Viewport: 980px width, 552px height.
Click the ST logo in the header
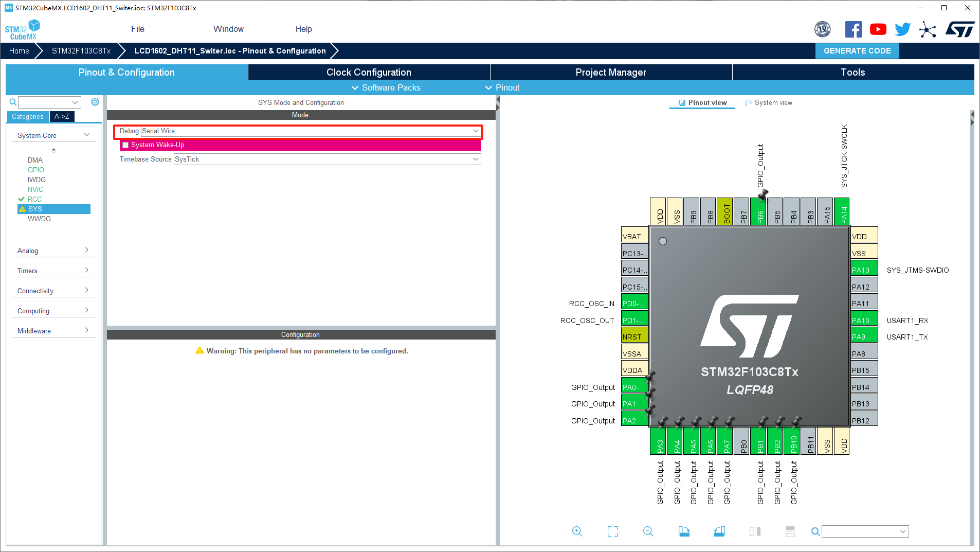coord(959,29)
